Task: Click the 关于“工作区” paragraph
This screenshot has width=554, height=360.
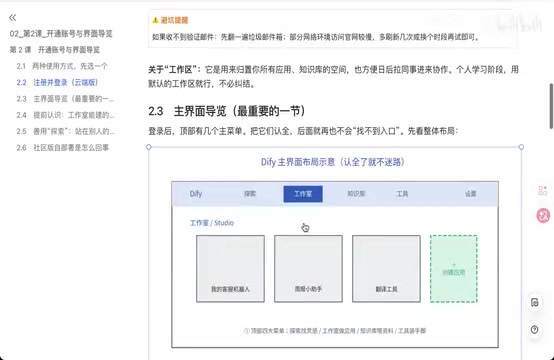Action: coord(334,76)
